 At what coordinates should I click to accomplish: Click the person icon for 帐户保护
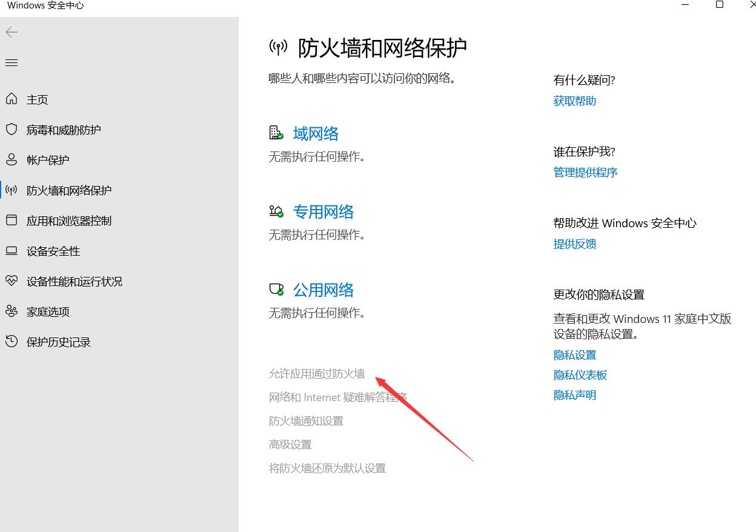[x=12, y=159]
